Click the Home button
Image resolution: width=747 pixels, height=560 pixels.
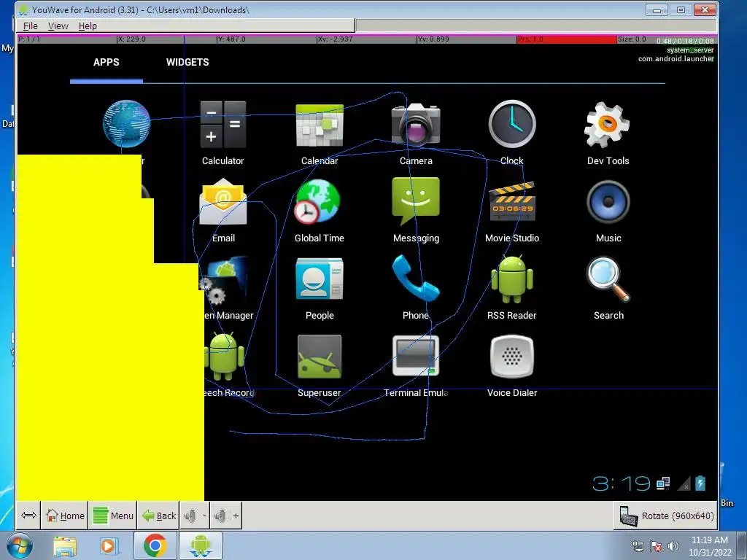coord(65,516)
